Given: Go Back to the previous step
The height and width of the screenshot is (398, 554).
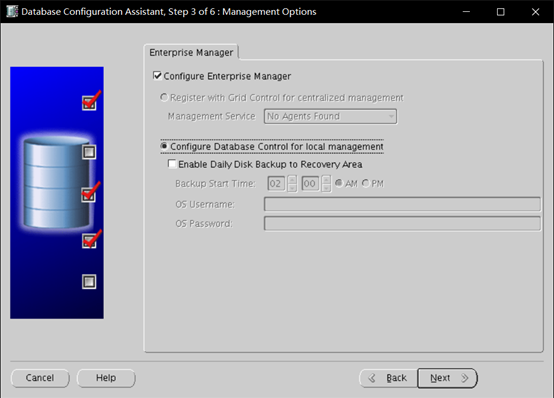Looking at the screenshot, I should pos(388,378).
